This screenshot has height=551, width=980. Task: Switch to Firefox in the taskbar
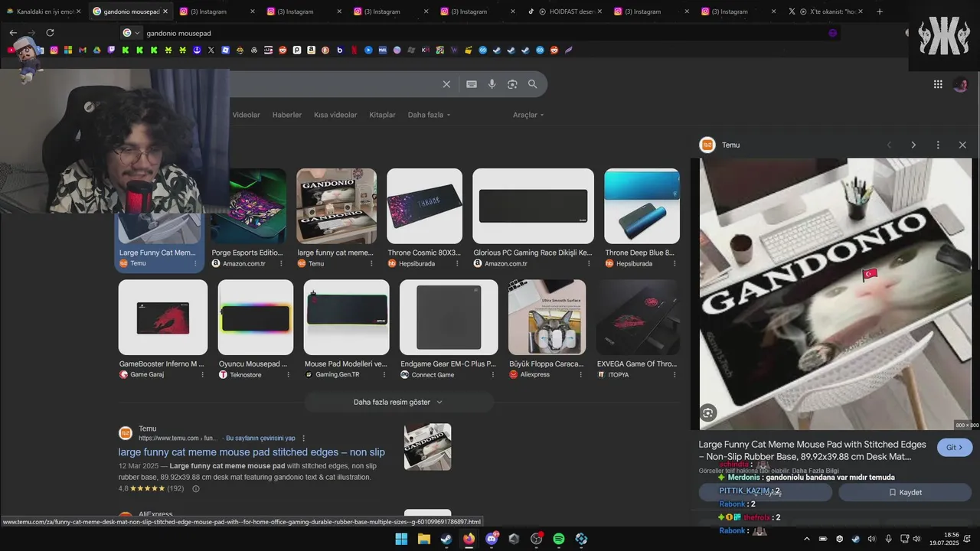[x=469, y=539]
